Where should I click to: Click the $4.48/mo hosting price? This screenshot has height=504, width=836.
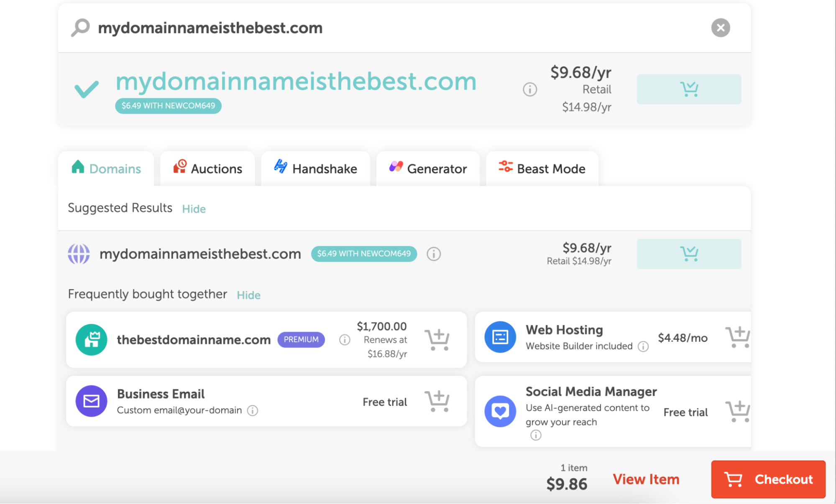pos(683,338)
